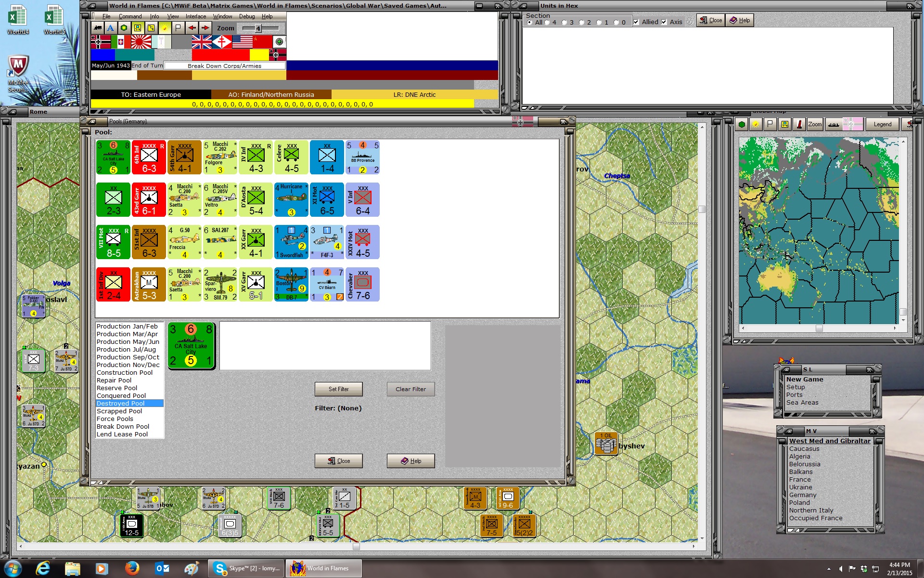The width and height of the screenshot is (924, 578).
Task: Click green hexagon icon in Global Map toolbar
Action: point(742,124)
